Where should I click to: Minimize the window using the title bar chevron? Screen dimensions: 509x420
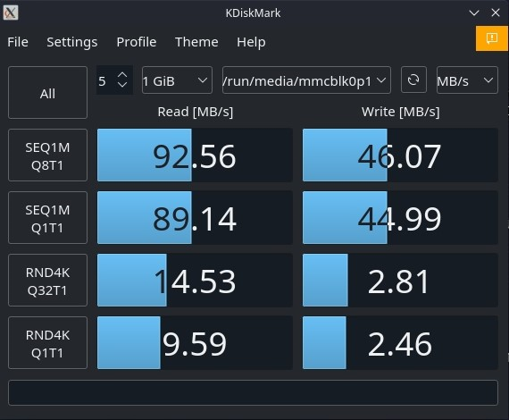tap(474, 13)
